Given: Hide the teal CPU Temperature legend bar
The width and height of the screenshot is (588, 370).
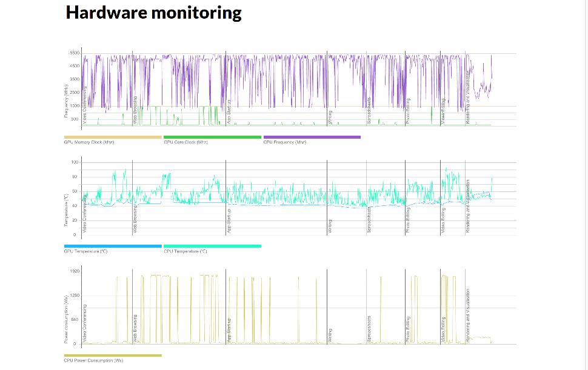Looking at the screenshot, I should [x=212, y=246].
